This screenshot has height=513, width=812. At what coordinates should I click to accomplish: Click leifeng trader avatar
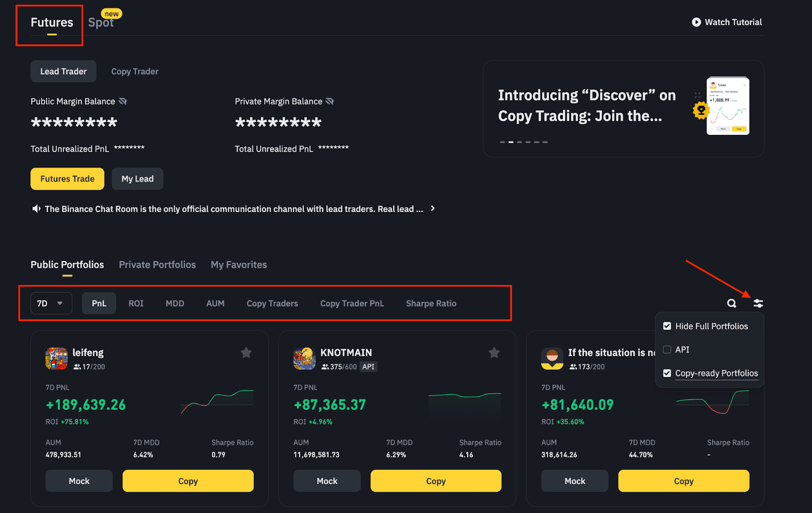pos(56,358)
